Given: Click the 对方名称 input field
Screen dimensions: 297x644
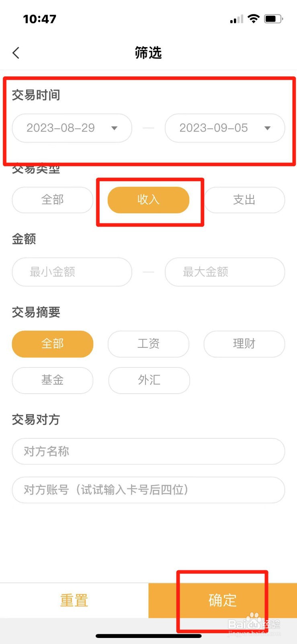Looking at the screenshot, I should [149, 451].
